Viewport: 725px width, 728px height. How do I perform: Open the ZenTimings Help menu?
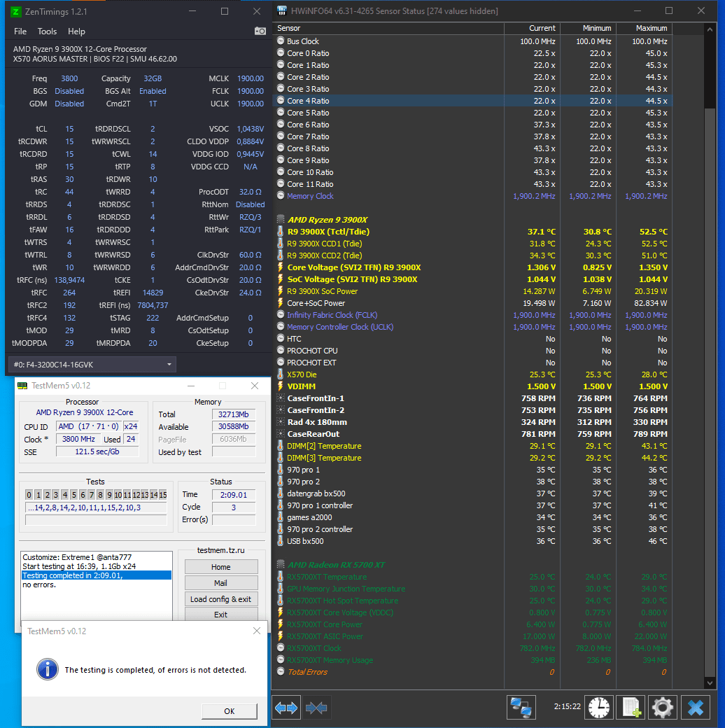click(76, 31)
